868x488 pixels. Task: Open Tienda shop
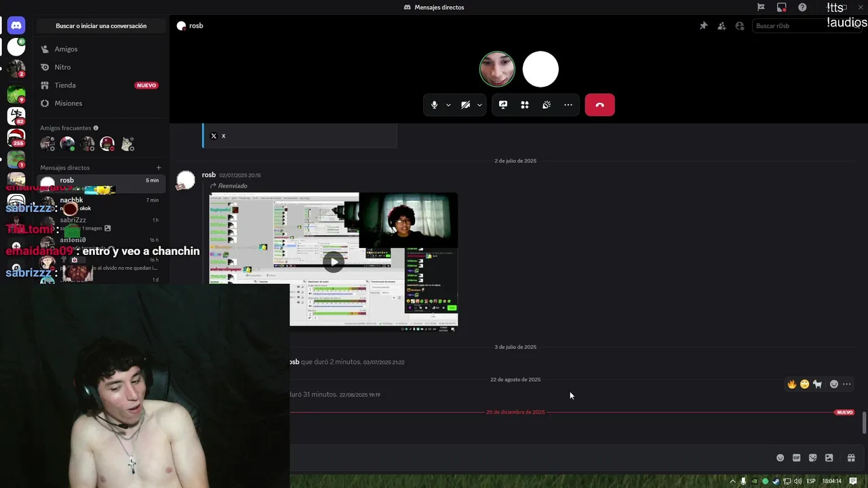(101, 85)
